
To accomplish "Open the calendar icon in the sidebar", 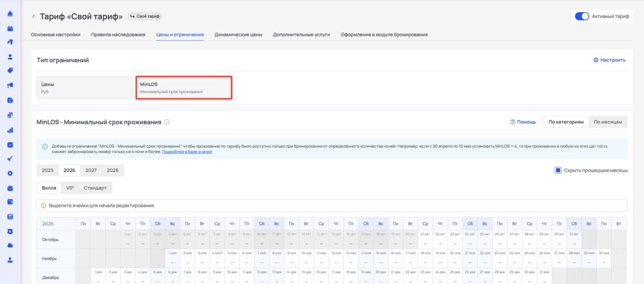I will [10, 28].
